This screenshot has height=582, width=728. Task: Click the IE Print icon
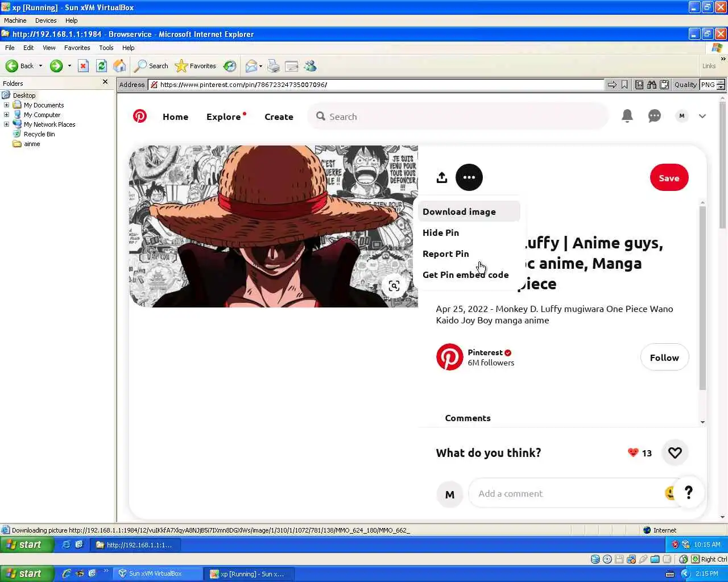pyautogui.click(x=274, y=66)
